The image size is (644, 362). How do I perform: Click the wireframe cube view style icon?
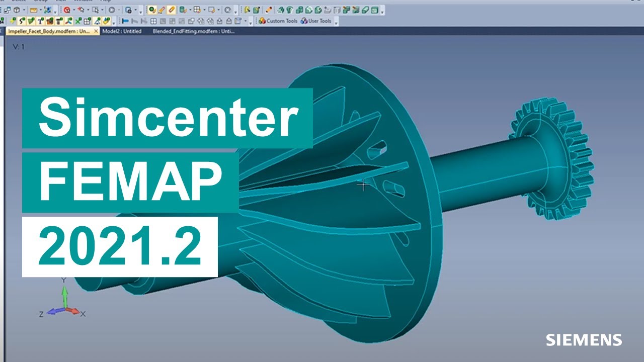pos(17,10)
